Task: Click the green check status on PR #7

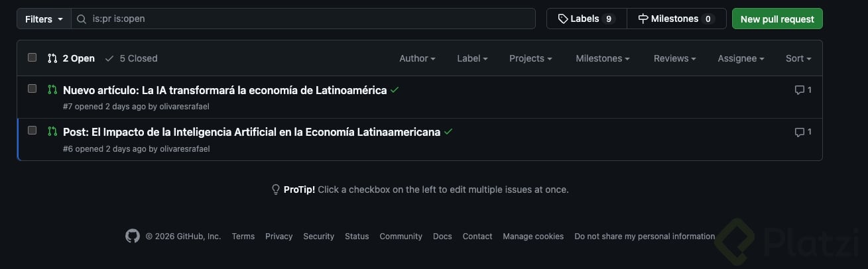Action: point(395,90)
